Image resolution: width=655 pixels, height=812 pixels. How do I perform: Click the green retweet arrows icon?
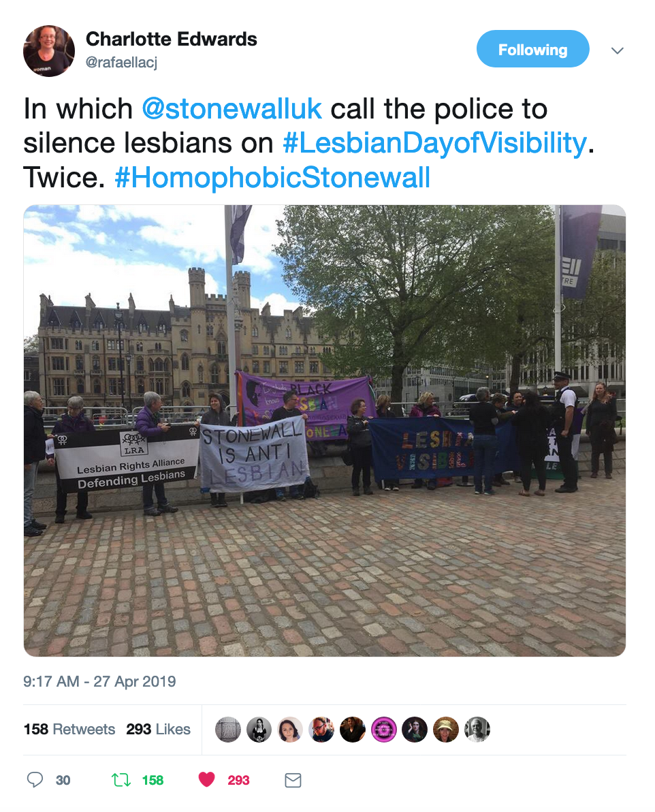[121, 779]
